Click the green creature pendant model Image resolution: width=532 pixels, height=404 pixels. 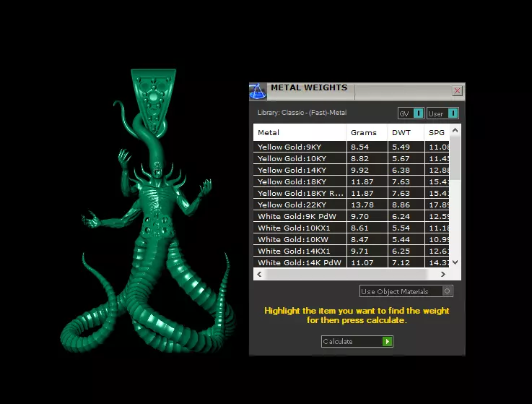pyautogui.click(x=147, y=210)
